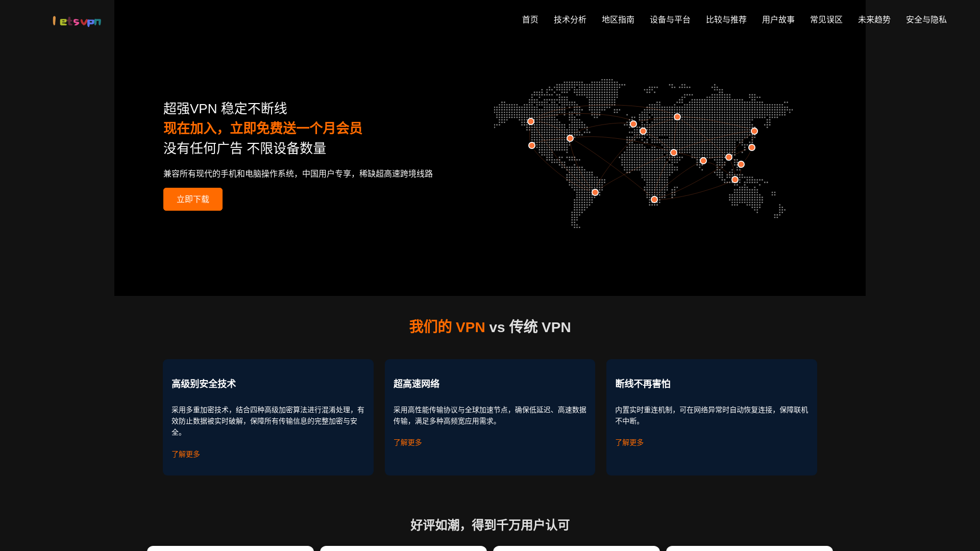This screenshot has width=980, height=551.
Task: Click the 兼容所有现代的手机和电脑操作系统 description text
Action: [x=298, y=173]
